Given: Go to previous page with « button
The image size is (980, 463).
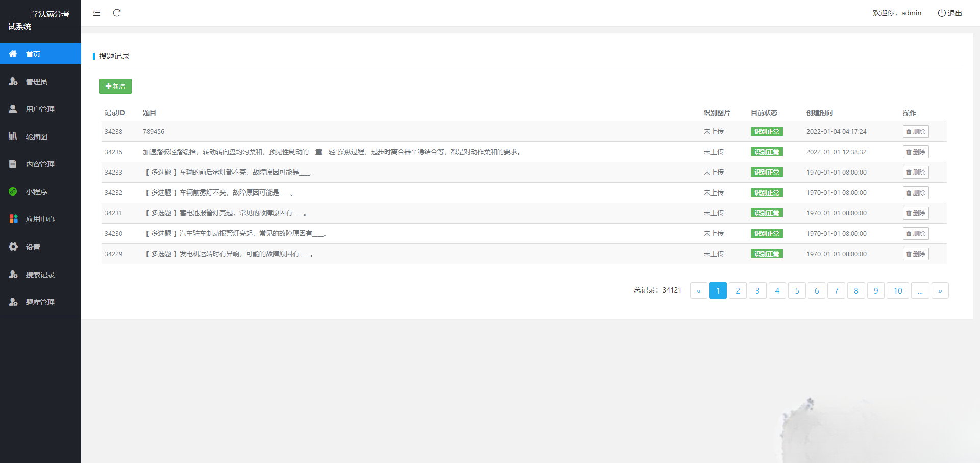Looking at the screenshot, I should (699, 290).
